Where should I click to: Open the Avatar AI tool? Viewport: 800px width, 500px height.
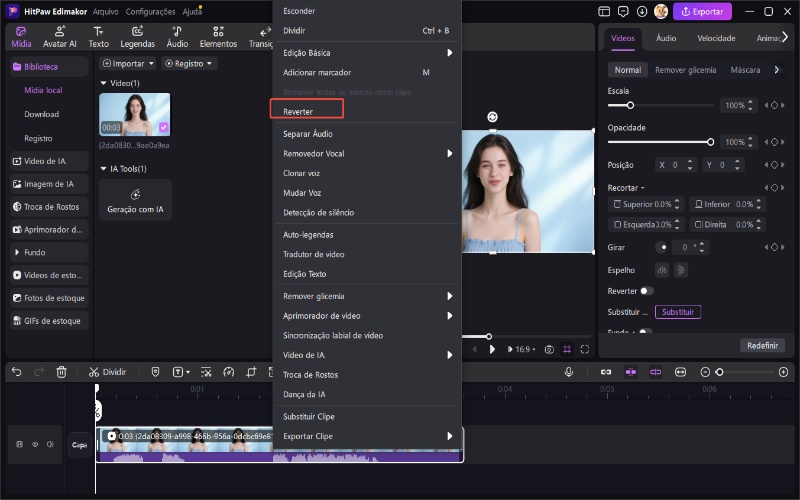pyautogui.click(x=60, y=37)
